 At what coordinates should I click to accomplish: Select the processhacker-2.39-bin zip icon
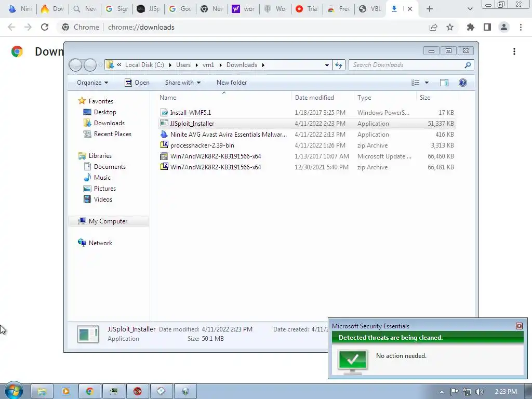pyautogui.click(x=164, y=145)
